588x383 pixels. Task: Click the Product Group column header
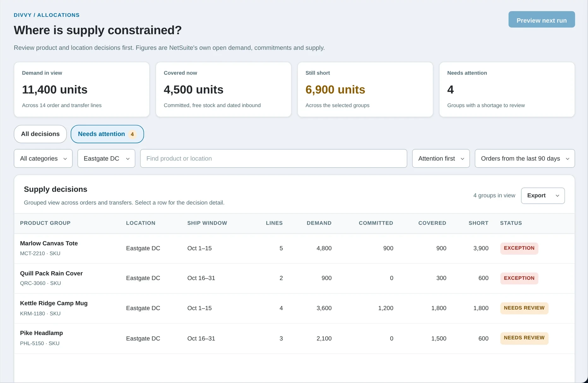pyautogui.click(x=45, y=223)
